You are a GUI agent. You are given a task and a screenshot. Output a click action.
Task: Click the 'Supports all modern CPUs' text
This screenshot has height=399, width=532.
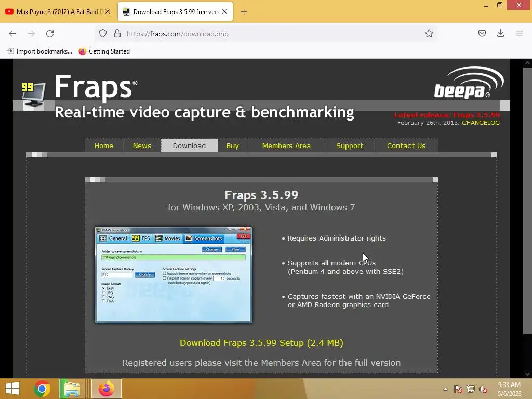pos(331,263)
